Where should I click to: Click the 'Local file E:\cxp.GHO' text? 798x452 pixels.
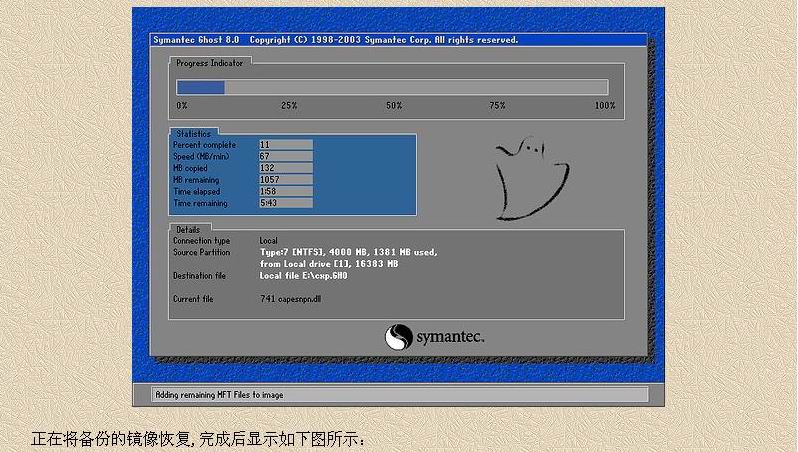(303, 276)
